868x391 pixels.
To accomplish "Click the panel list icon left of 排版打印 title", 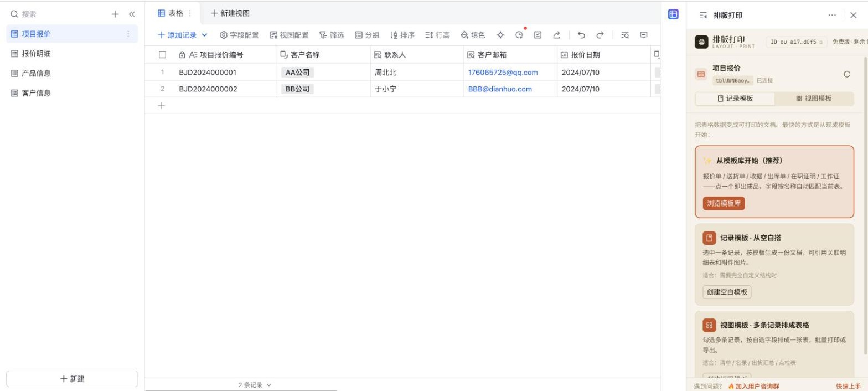I will click(x=703, y=16).
